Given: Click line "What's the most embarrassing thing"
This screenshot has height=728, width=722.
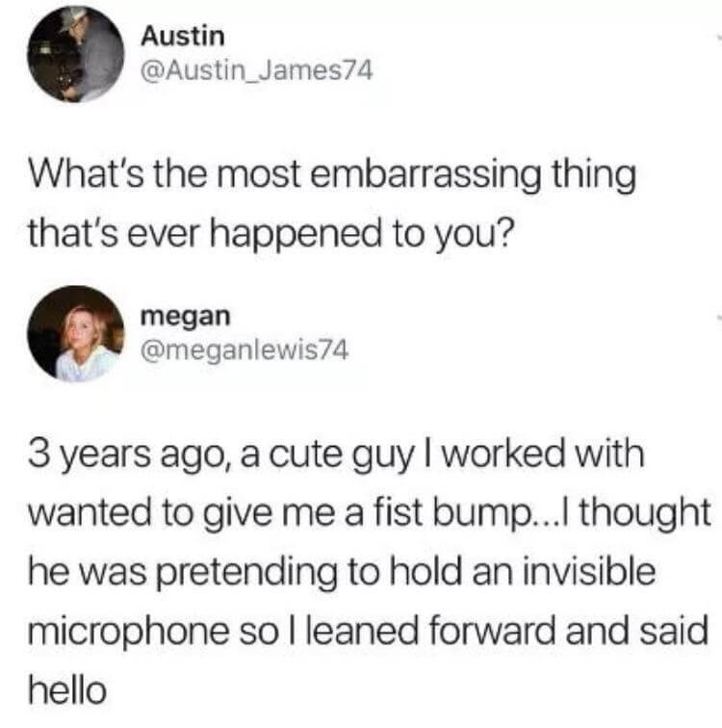Looking at the screenshot, I should [332, 175].
